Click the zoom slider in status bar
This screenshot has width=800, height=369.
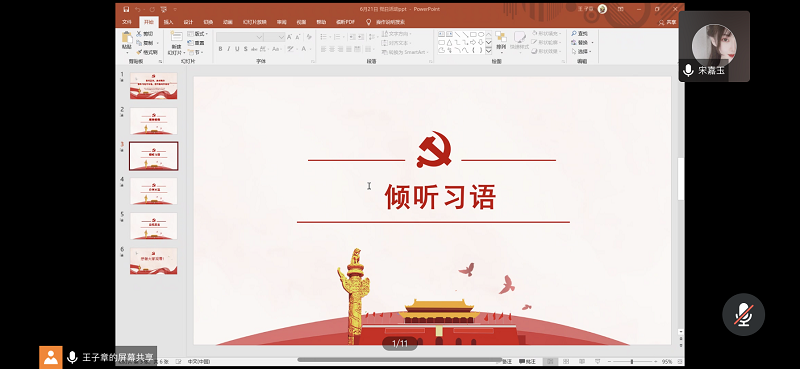point(632,362)
